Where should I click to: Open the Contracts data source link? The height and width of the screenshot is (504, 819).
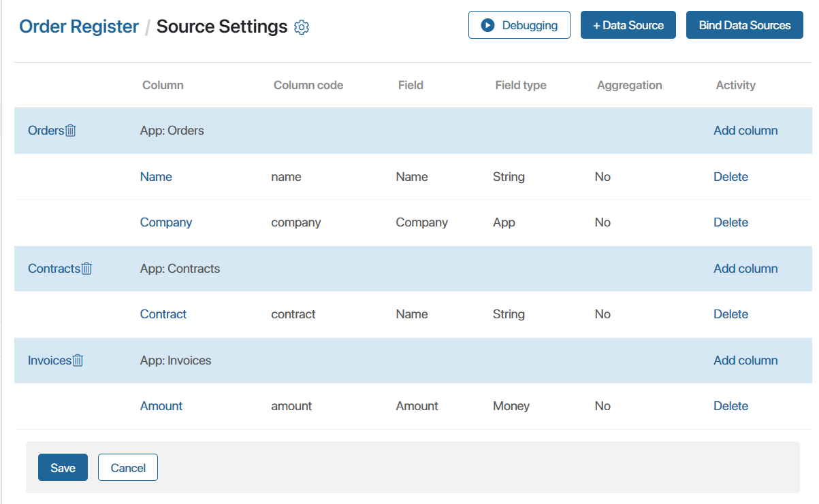(x=54, y=269)
